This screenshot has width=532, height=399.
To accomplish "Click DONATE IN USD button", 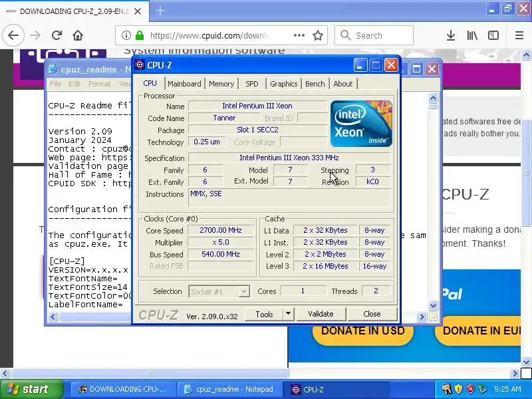I will coord(363,331).
